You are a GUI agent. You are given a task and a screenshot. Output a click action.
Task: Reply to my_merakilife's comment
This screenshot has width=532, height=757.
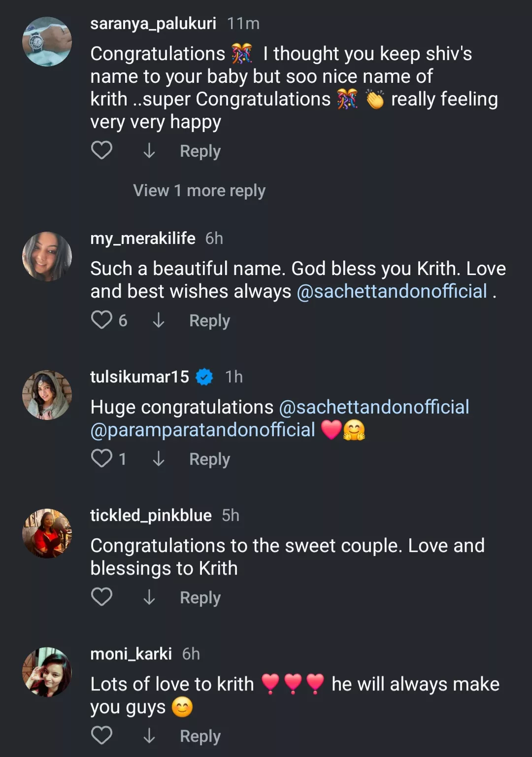(x=209, y=320)
